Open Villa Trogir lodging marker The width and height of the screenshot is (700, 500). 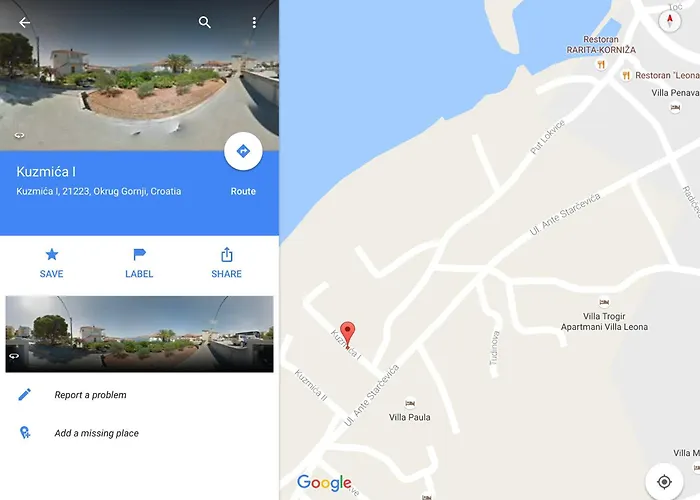pyautogui.click(x=604, y=302)
